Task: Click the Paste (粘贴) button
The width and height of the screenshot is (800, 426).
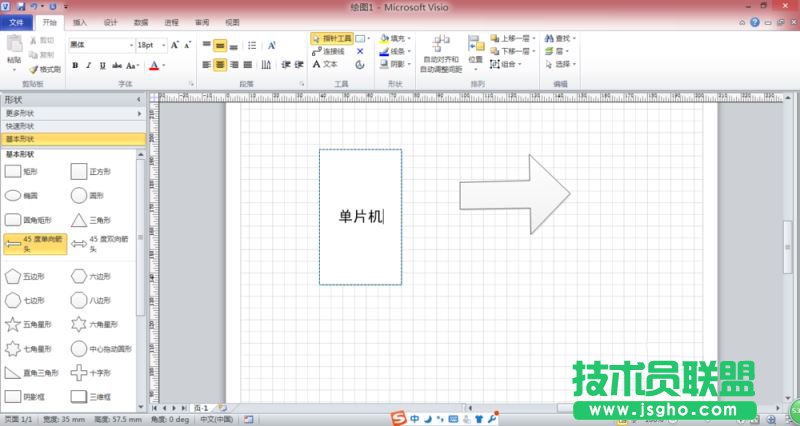Action: click(14, 53)
